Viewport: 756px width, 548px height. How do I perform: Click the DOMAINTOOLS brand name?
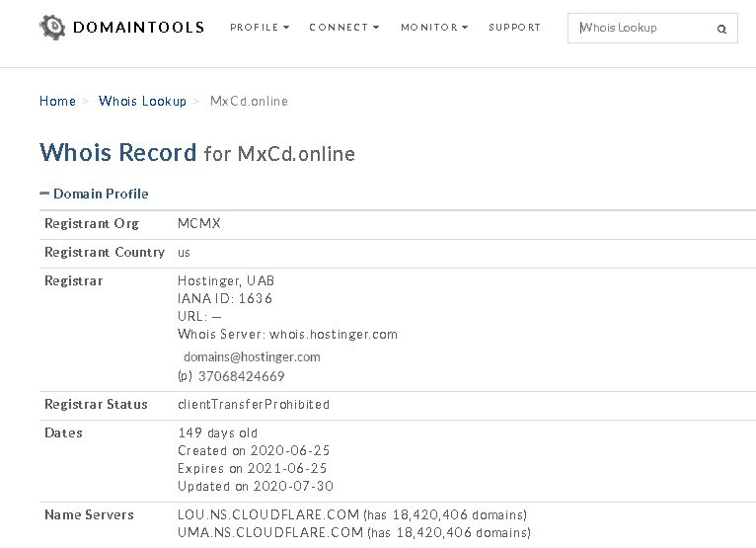tap(139, 28)
